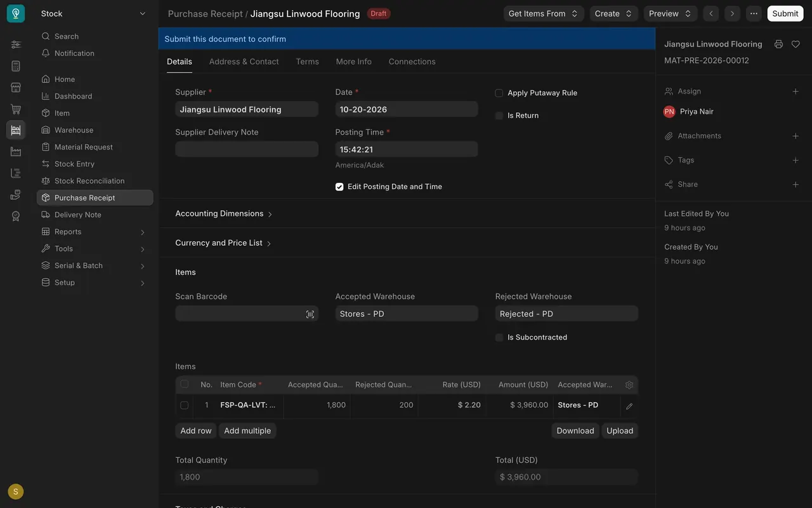Click the Upload button
Image resolution: width=812 pixels, height=508 pixels.
pyautogui.click(x=620, y=431)
